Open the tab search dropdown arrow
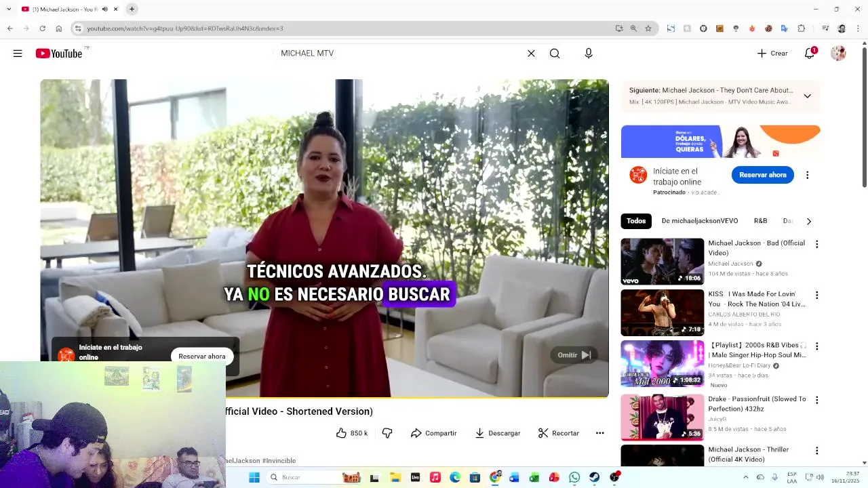Viewport: 868px width, 488px height. pyautogui.click(x=9, y=9)
